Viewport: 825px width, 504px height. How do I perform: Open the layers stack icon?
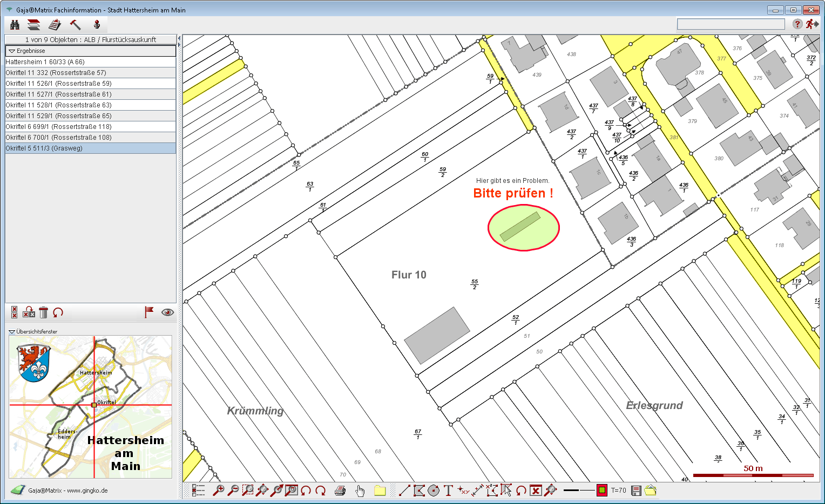33,24
